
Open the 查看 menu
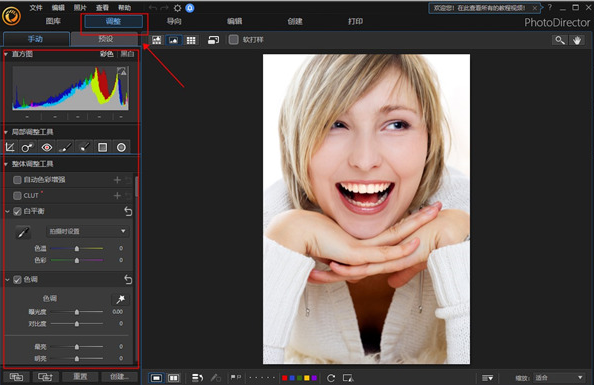[x=102, y=8]
